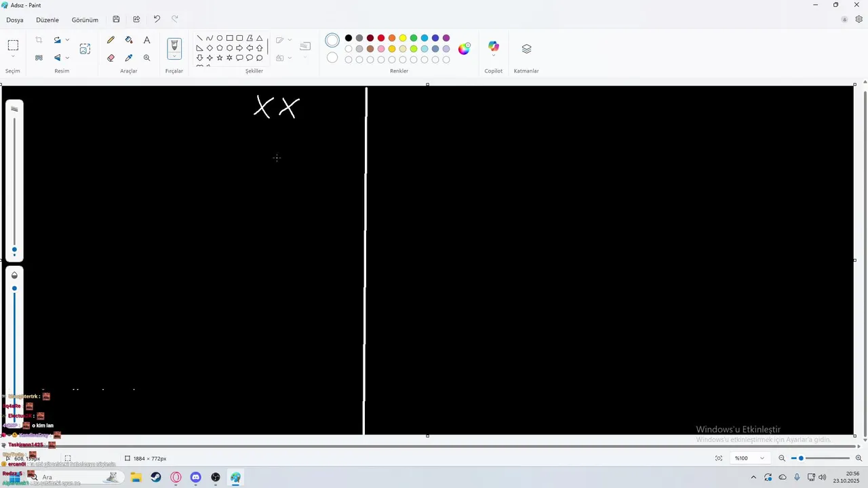Click the Crop icon
The height and width of the screenshot is (488, 868).
click(x=39, y=40)
